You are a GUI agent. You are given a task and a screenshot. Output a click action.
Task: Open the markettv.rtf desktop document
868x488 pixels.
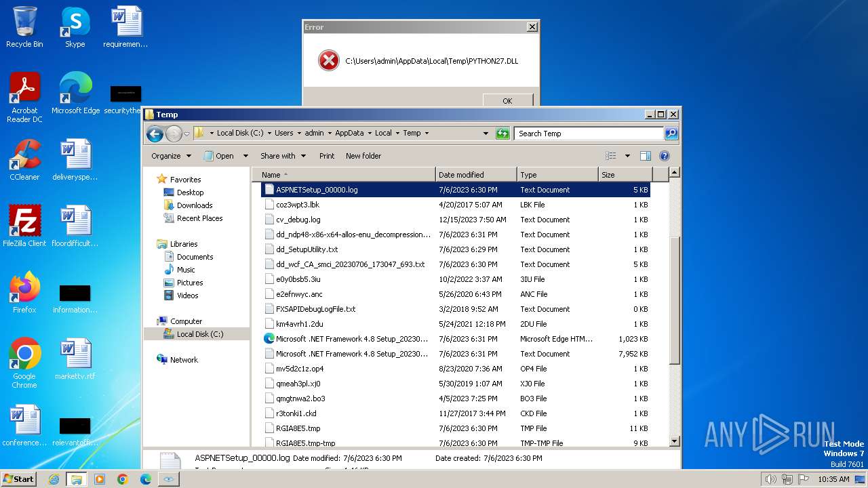click(75, 359)
